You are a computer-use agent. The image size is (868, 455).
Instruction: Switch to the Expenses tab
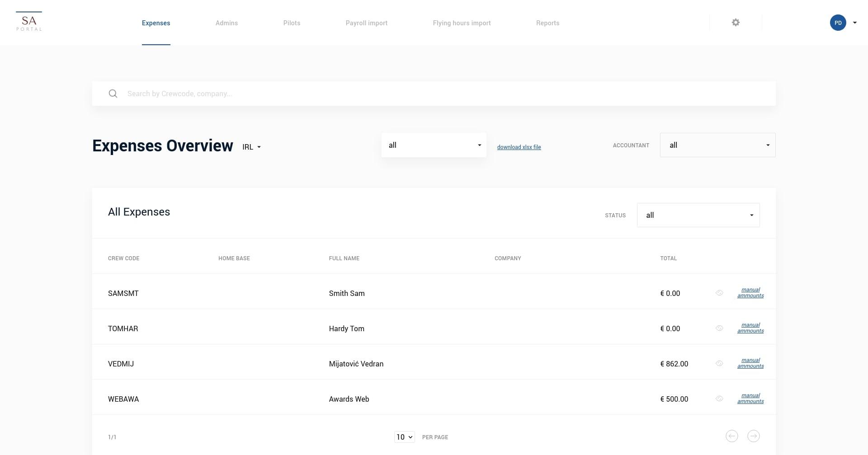click(x=156, y=23)
